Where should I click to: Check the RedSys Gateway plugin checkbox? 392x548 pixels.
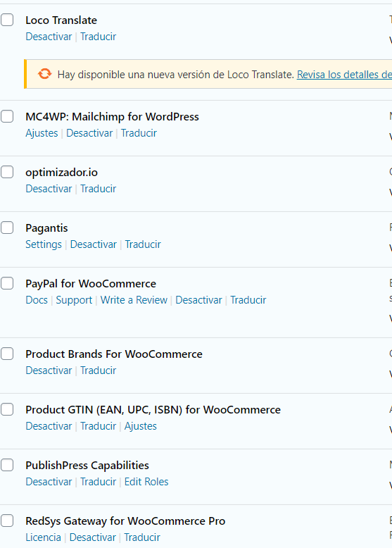click(7, 521)
